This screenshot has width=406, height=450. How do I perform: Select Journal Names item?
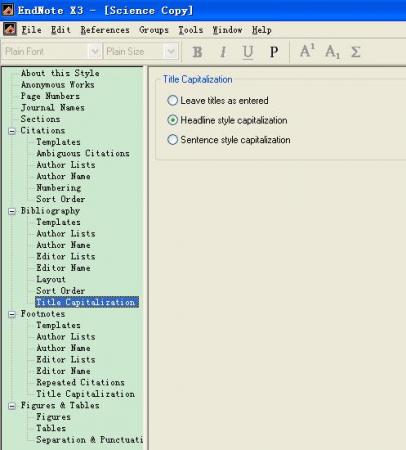[53, 107]
